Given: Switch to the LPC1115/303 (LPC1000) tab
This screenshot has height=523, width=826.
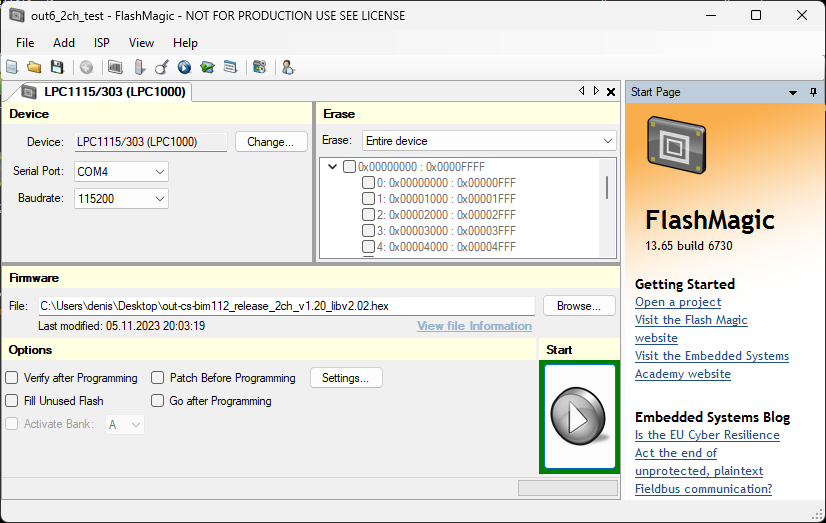Looking at the screenshot, I should click(105, 92).
